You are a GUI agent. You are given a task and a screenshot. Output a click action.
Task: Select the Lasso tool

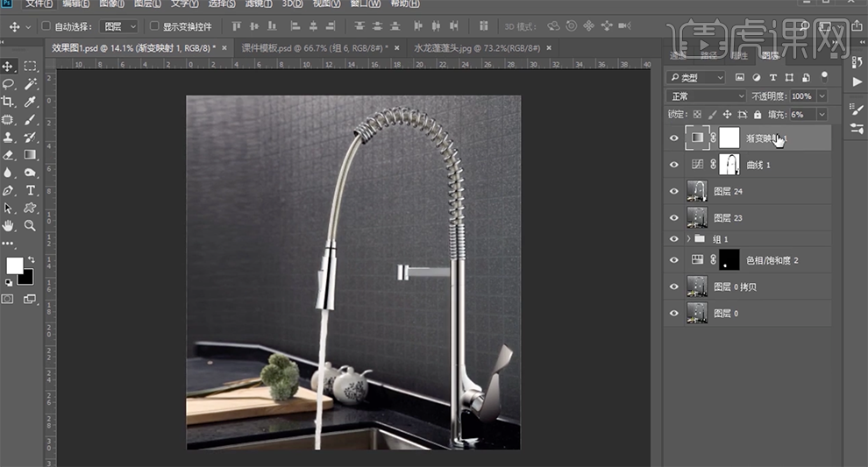pyautogui.click(x=9, y=84)
